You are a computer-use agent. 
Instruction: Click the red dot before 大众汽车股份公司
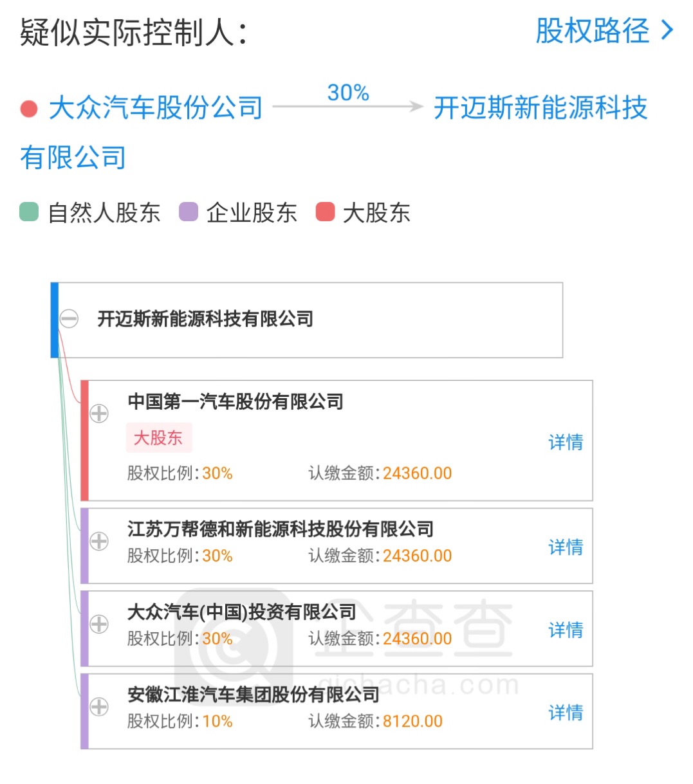click(x=29, y=109)
